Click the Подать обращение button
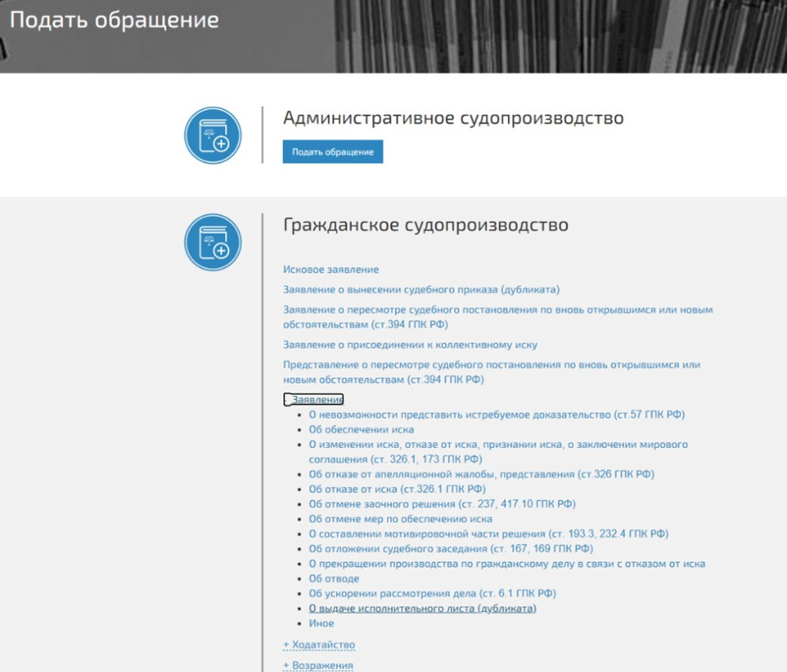 coord(333,151)
